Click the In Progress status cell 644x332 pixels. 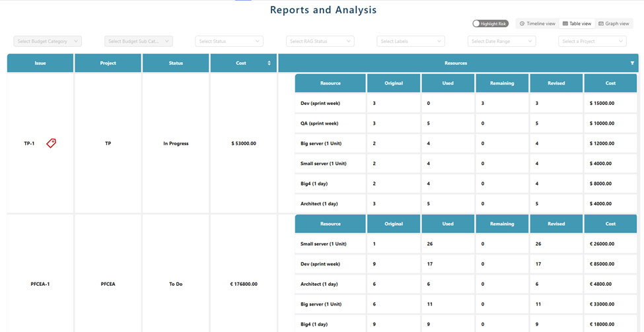pos(176,143)
